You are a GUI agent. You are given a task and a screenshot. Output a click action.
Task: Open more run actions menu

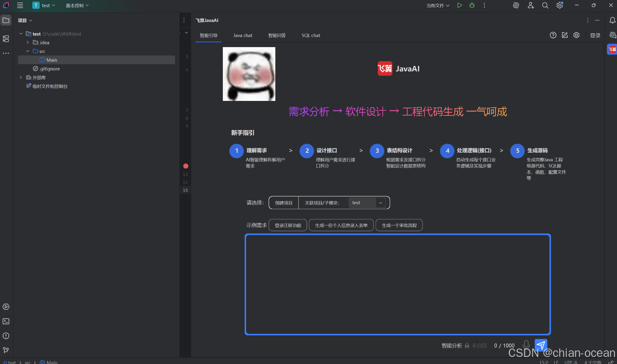pos(484,5)
